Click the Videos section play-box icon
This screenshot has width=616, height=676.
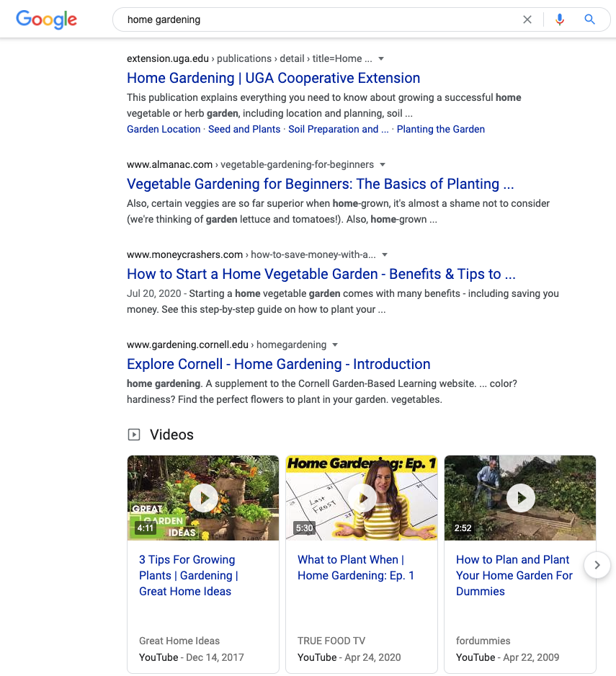tap(134, 435)
